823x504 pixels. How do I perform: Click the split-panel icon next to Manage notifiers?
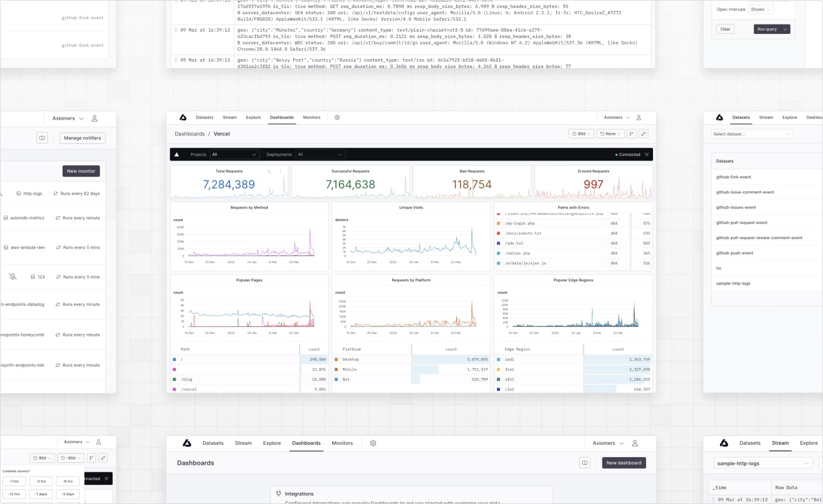pyautogui.click(x=42, y=138)
